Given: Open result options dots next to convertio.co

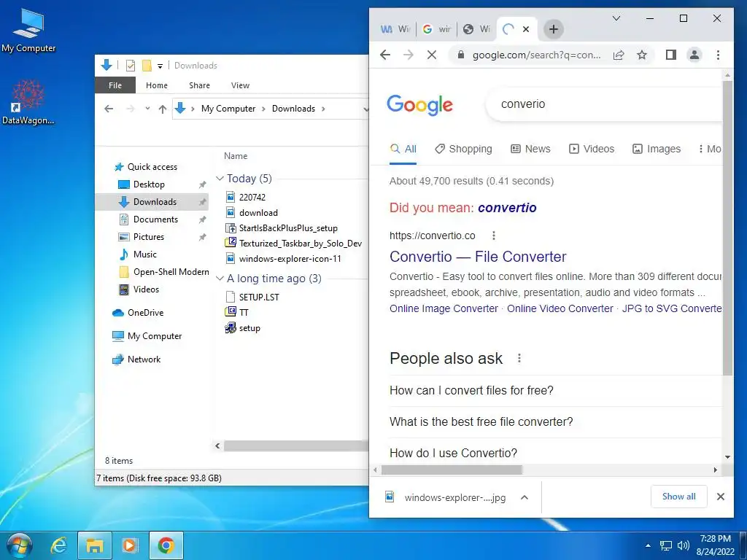Looking at the screenshot, I should coord(494,236).
